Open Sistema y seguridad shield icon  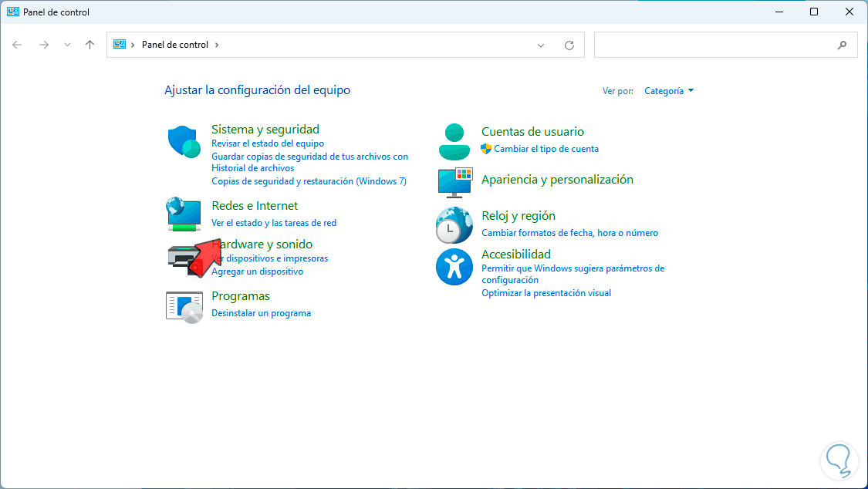click(184, 142)
